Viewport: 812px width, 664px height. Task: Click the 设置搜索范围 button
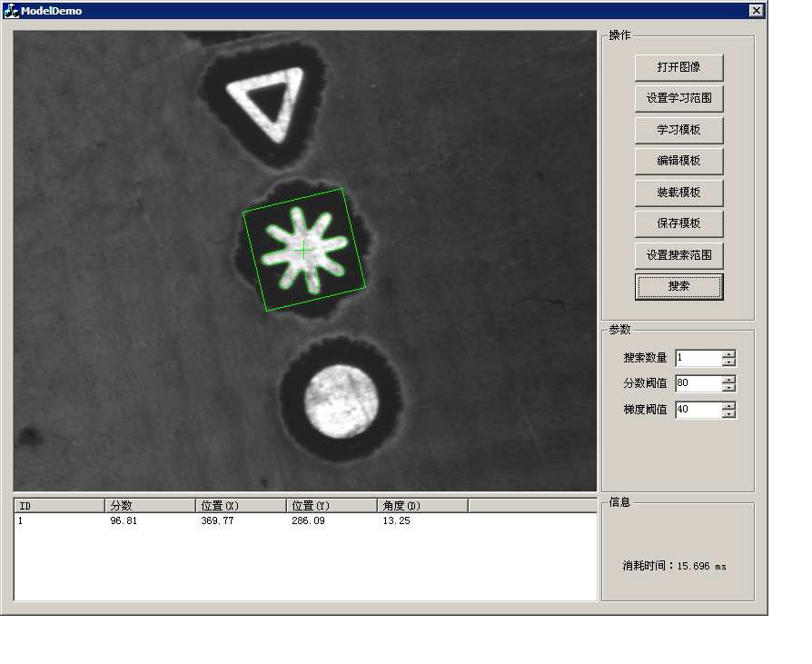(678, 255)
